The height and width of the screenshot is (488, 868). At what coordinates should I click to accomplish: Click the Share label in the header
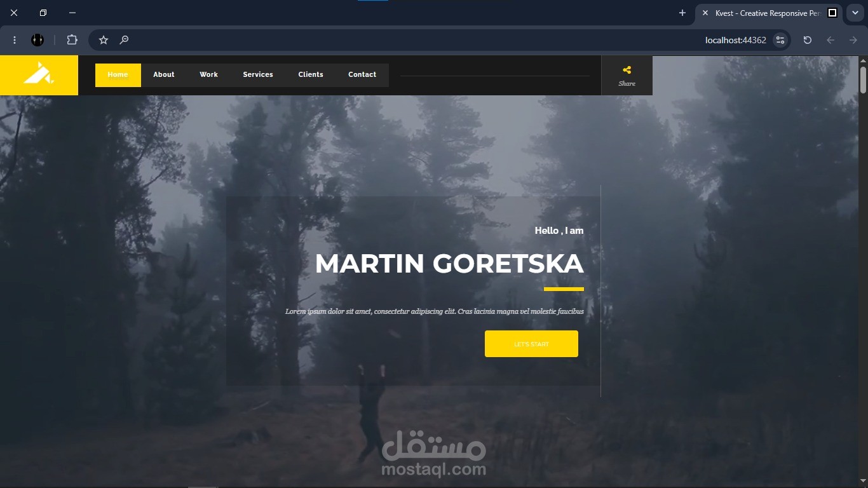pyautogui.click(x=627, y=84)
